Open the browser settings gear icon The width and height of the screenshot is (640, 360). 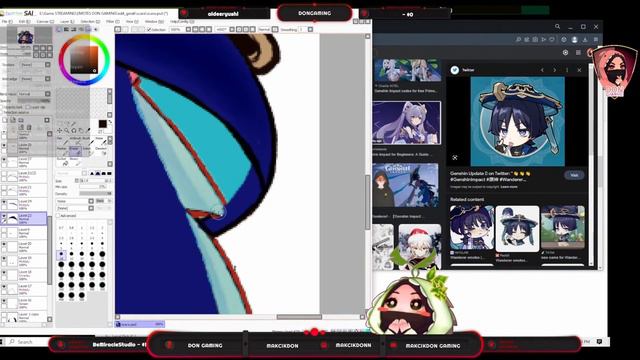point(565,53)
